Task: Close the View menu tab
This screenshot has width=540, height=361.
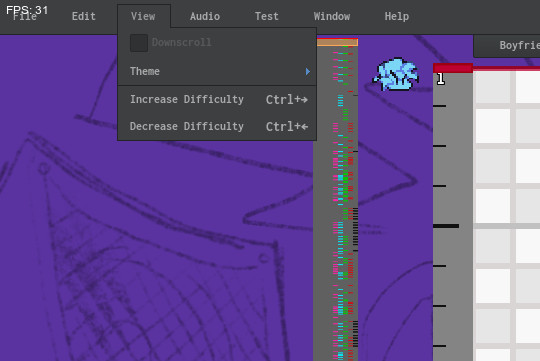Action: [x=143, y=16]
